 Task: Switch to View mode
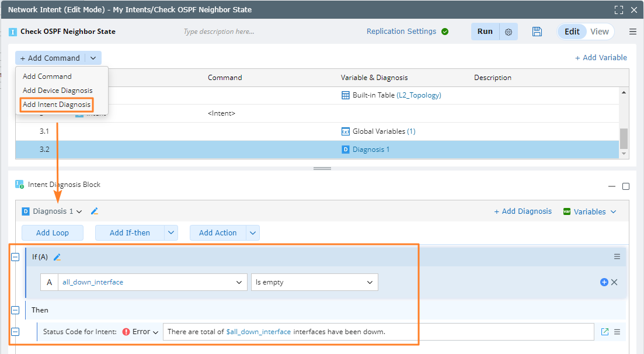click(x=600, y=32)
